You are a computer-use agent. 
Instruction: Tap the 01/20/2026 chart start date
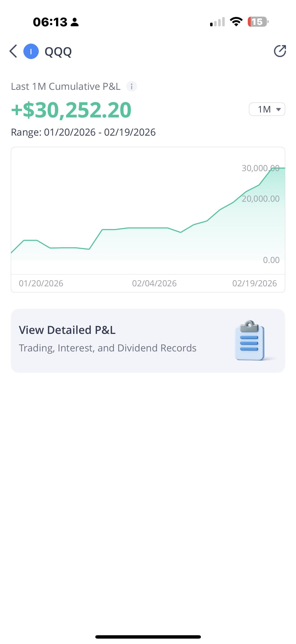pos(41,283)
